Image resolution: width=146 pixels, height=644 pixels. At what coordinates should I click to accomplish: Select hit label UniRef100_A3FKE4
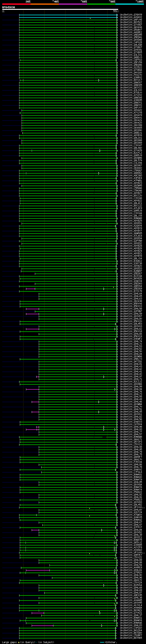coord(131,178)
